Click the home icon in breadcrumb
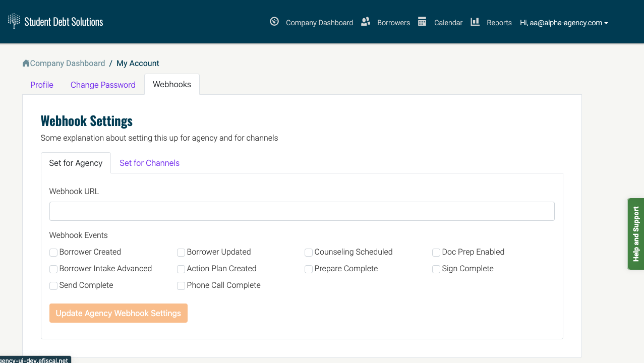Viewport: 644px width, 363px height. pyautogui.click(x=26, y=64)
